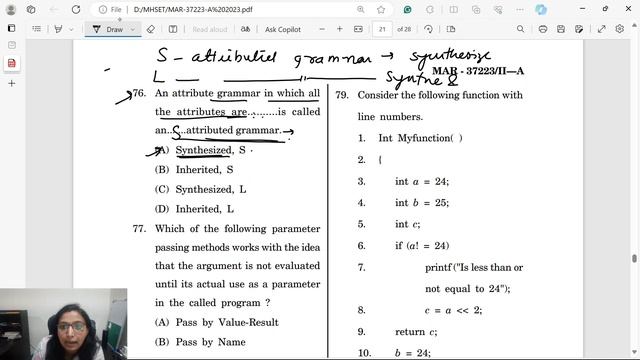Click the line "c = a << 2;"
The width and height of the screenshot is (640, 360).
click(453, 310)
